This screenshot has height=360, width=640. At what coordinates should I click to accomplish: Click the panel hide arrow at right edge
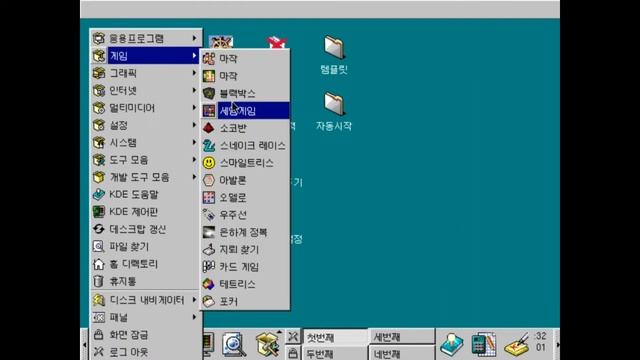coord(557,344)
